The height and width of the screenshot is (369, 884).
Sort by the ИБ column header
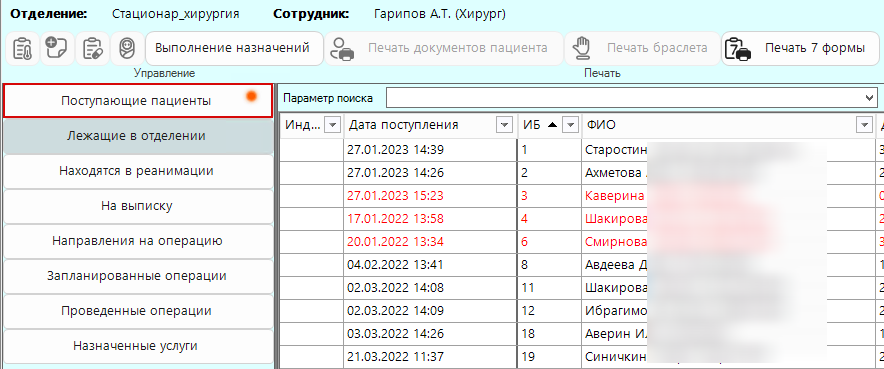point(532,125)
